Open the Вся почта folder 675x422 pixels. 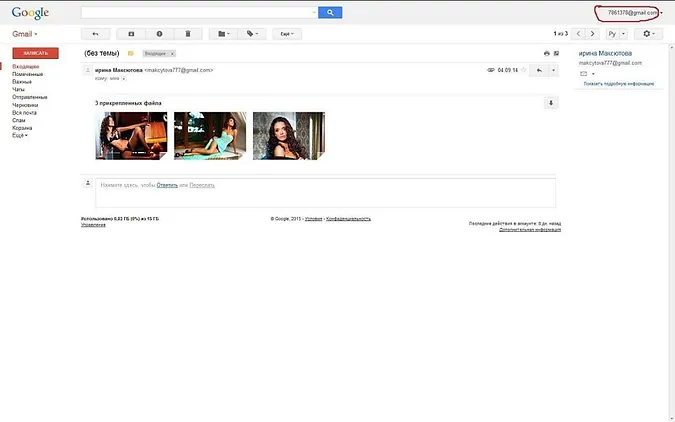(24, 113)
